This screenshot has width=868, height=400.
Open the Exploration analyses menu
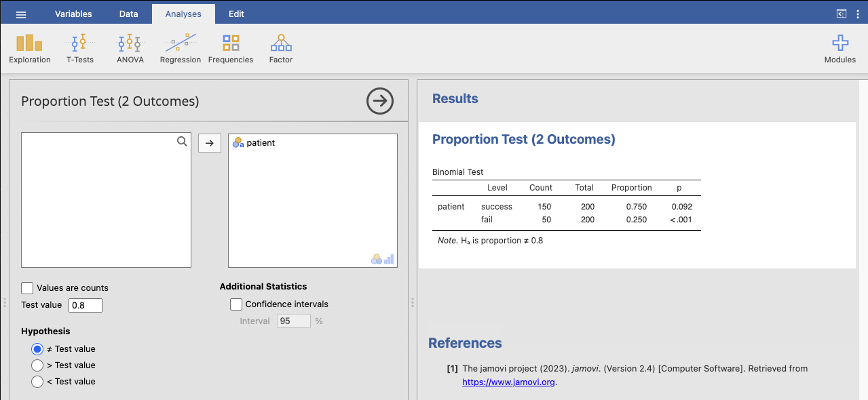click(x=29, y=49)
